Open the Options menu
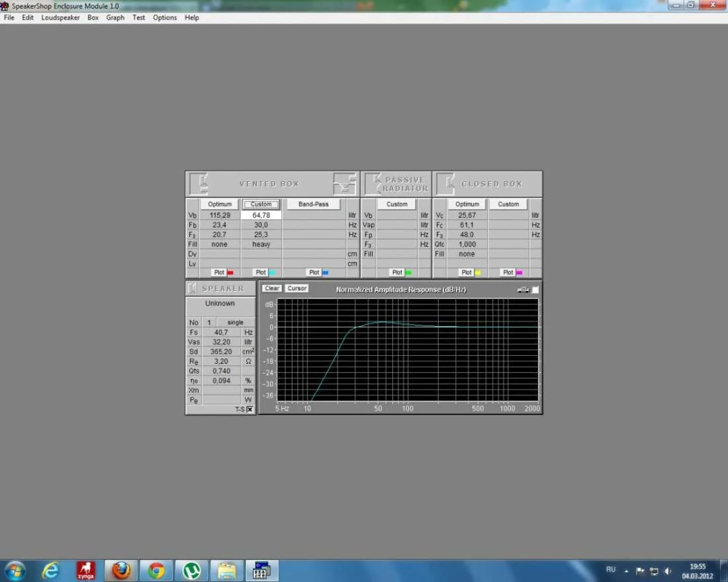 coord(165,18)
